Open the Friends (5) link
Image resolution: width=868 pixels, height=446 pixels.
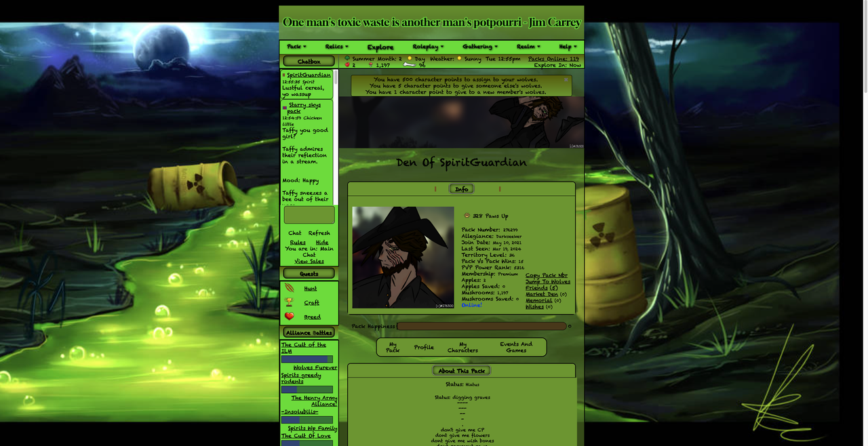(542, 288)
